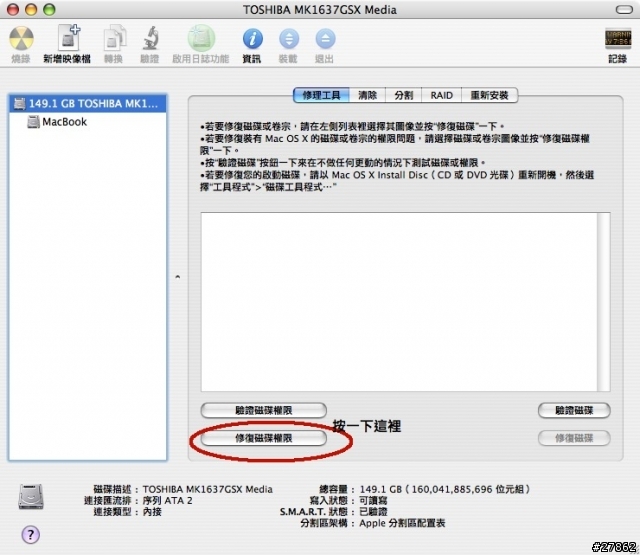Open New Image (新增映像檔) toolbar icon
The height and width of the screenshot is (555, 640).
[x=68, y=38]
